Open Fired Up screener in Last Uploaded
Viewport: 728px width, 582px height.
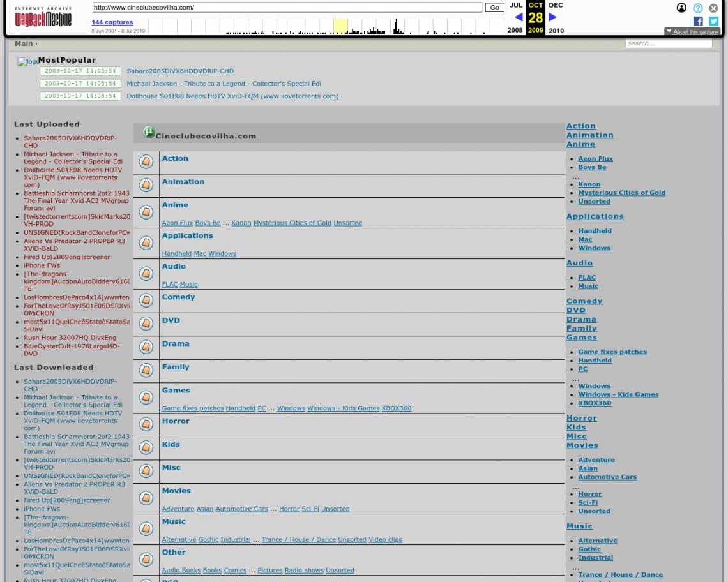tap(67, 257)
